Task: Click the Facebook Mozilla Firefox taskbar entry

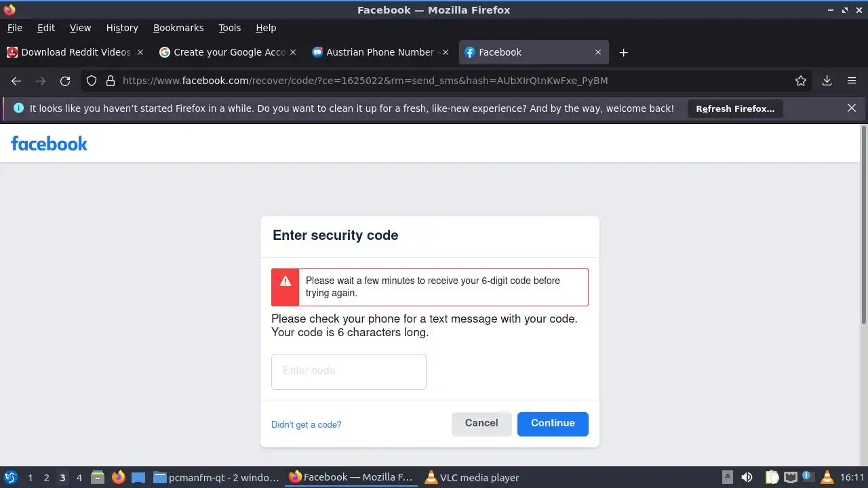Action: pyautogui.click(x=351, y=477)
